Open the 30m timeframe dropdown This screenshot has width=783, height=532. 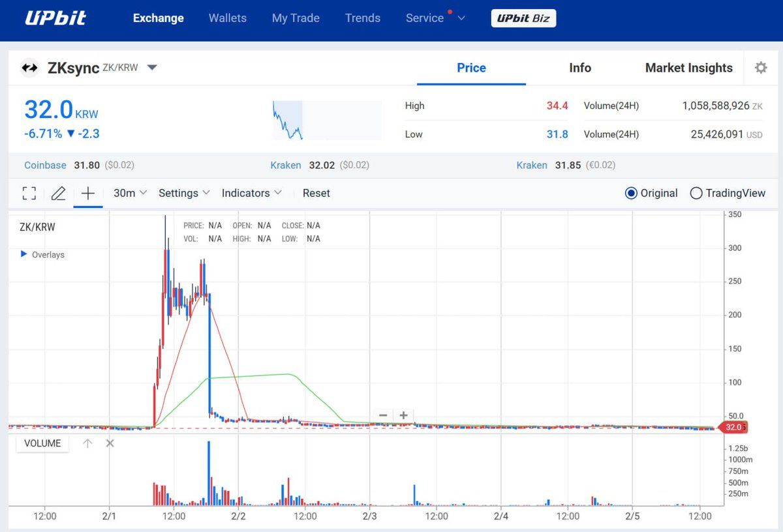click(130, 193)
